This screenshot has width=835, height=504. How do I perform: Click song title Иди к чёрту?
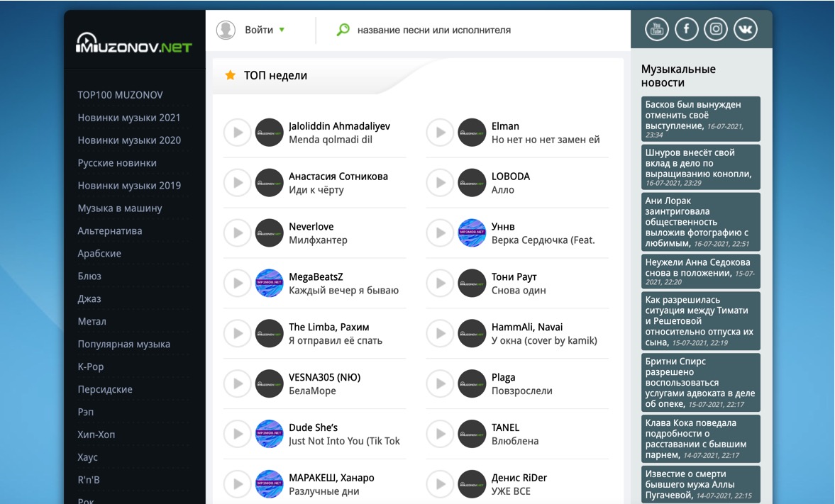coord(316,189)
